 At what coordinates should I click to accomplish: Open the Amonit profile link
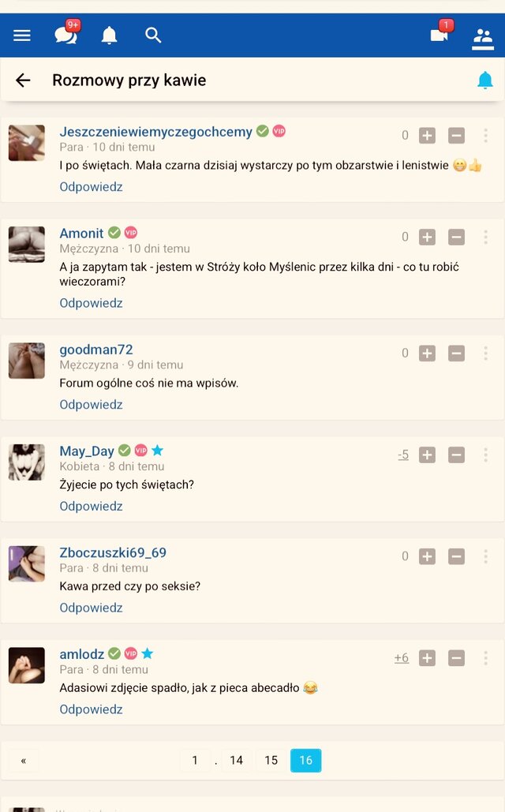81,233
